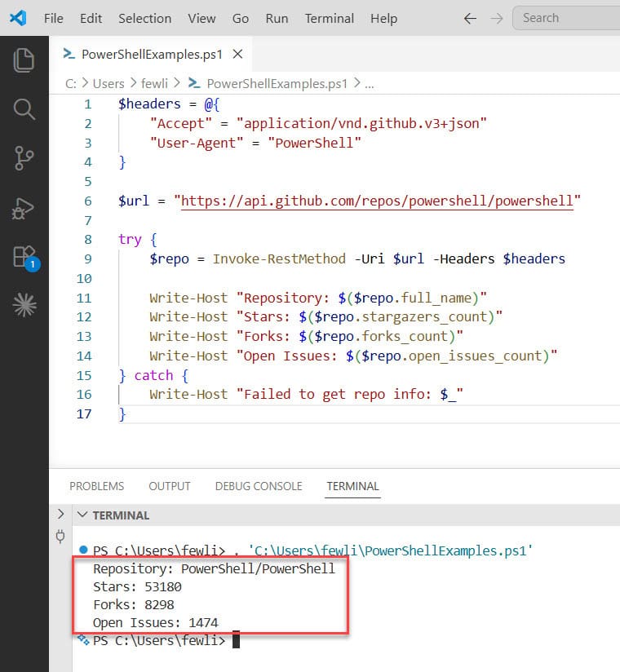Image resolution: width=620 pixels, height=672 pixels.
Task: Click the C: breadcrumb segment
Action: [x=71, y=83]
